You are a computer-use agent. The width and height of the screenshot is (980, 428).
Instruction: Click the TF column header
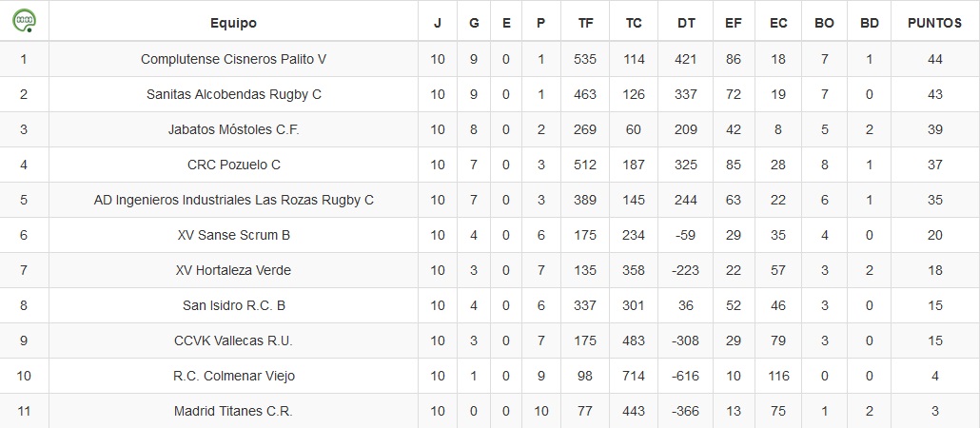pos(586,23)
